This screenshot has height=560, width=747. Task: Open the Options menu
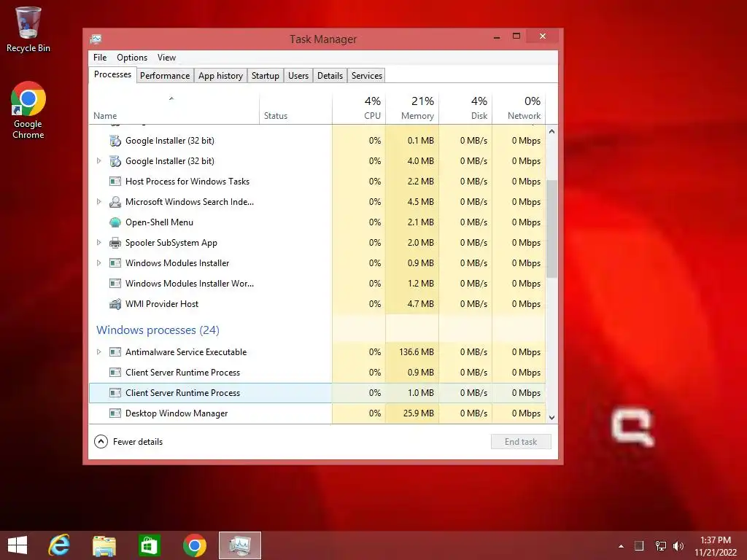tap(132, 58)
